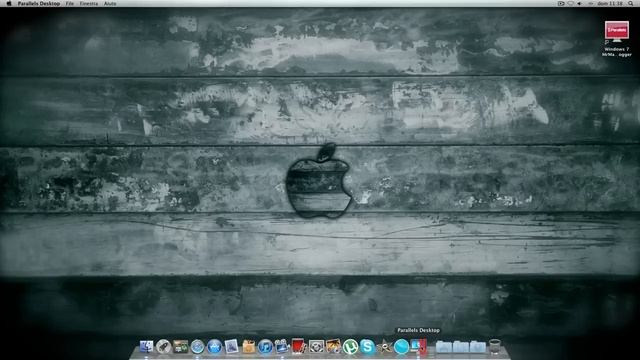
Task: Click the volume icon in menu bar
Action: click(579, 3)
